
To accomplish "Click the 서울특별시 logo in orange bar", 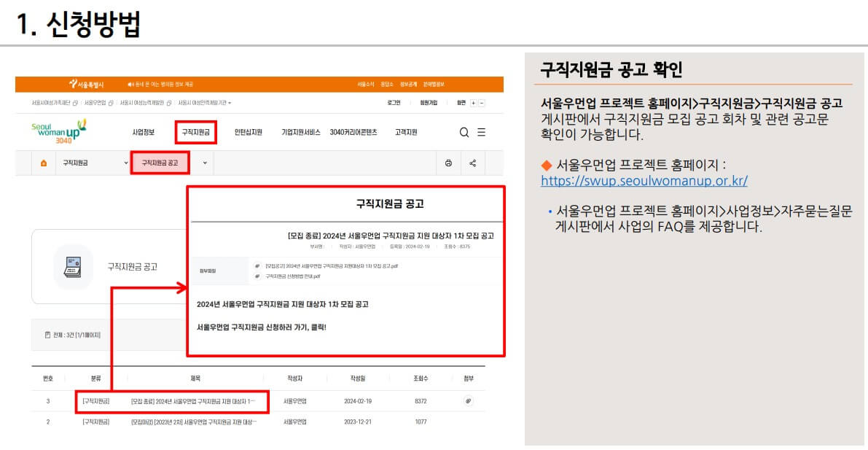I will (x=86, y=84).
